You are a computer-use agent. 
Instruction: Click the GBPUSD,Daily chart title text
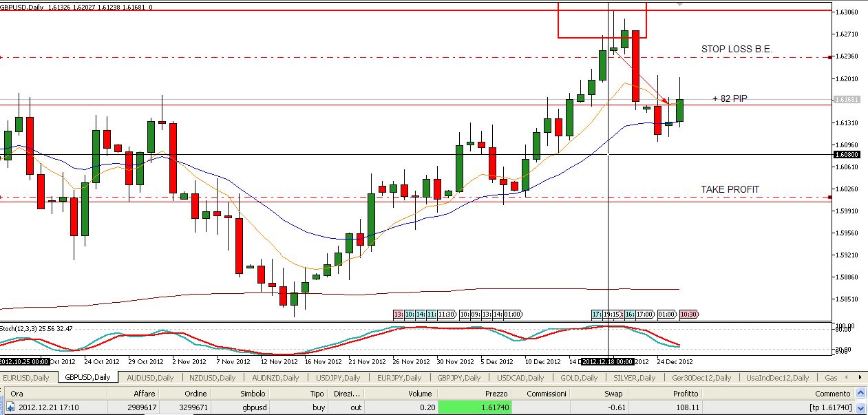(23, 7)
